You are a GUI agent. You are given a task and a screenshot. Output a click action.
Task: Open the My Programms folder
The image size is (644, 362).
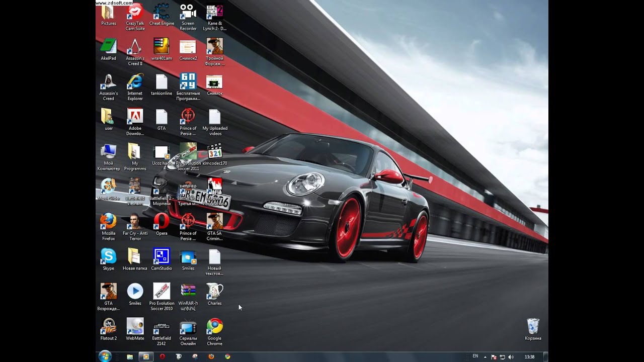(135, 157)
